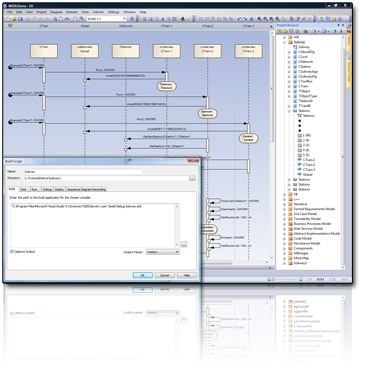Click green down arrow in Project Browser
This screenshot has height=368, width=367.
point(341,31)
